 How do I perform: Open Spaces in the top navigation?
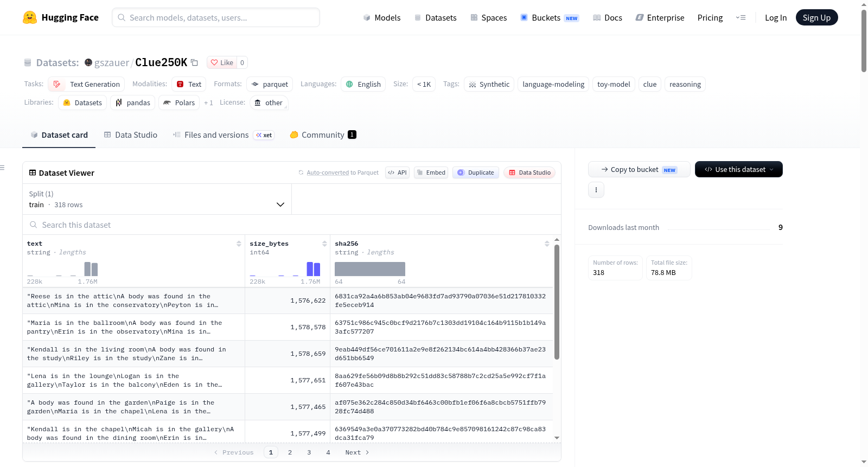[488, 17]
